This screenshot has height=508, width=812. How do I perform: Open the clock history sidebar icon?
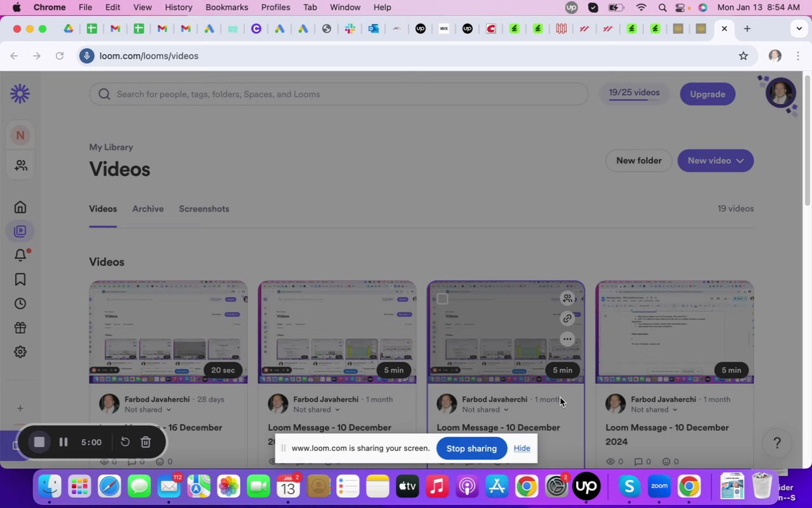pyautogui.click(x=20, y=304)
